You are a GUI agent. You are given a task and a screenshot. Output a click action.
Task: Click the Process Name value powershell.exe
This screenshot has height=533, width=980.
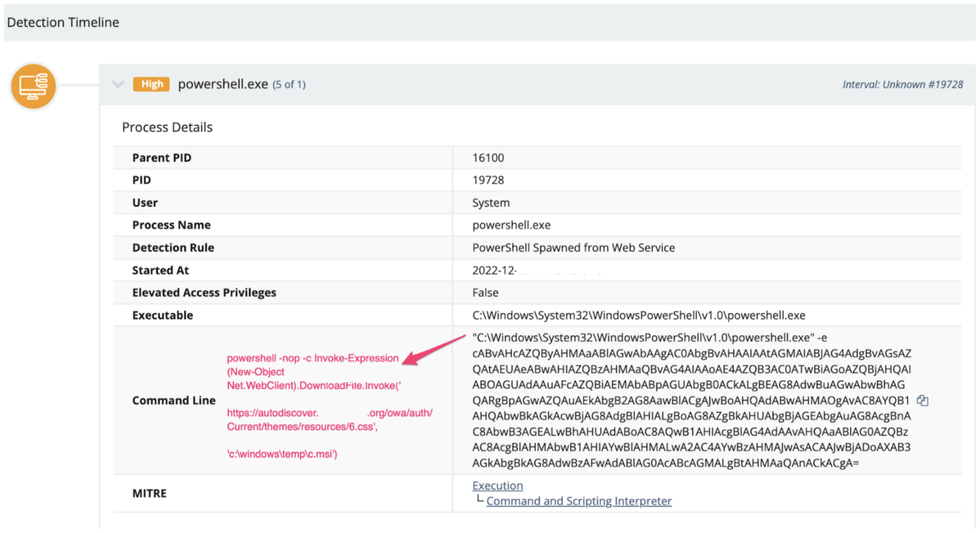512,225
